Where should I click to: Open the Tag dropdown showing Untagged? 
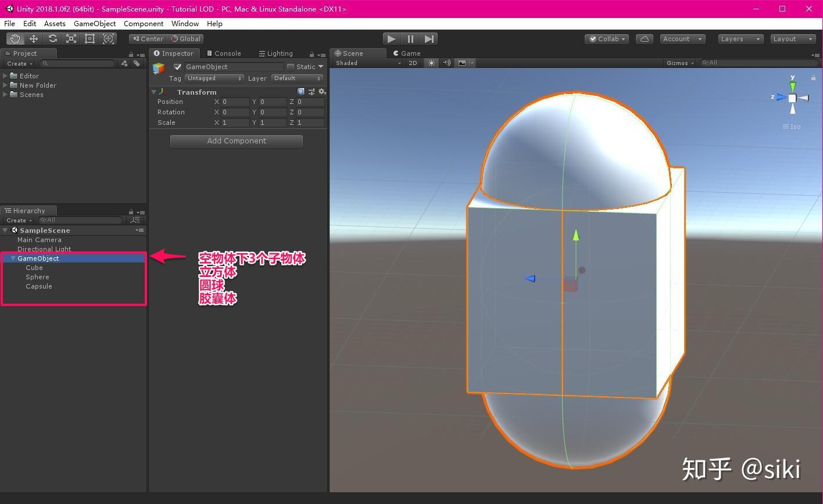214,78
